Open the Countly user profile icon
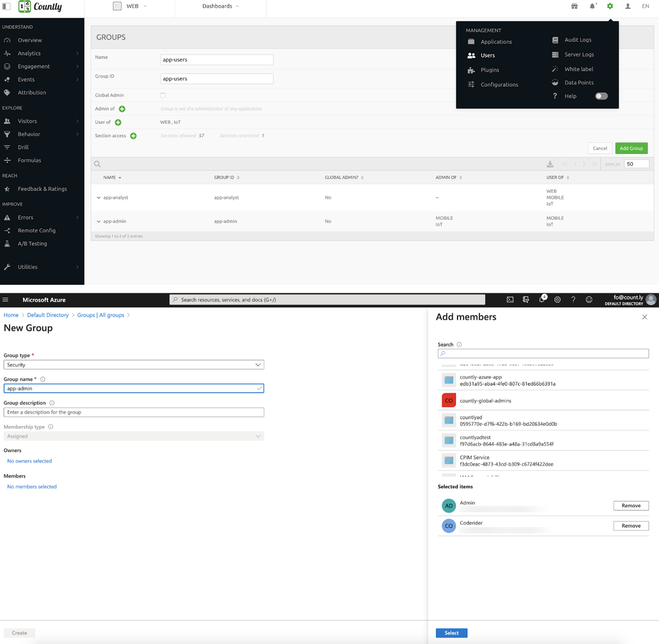This screenshot has width=659, height=644. pyautogui.click(x=628, y=6)
